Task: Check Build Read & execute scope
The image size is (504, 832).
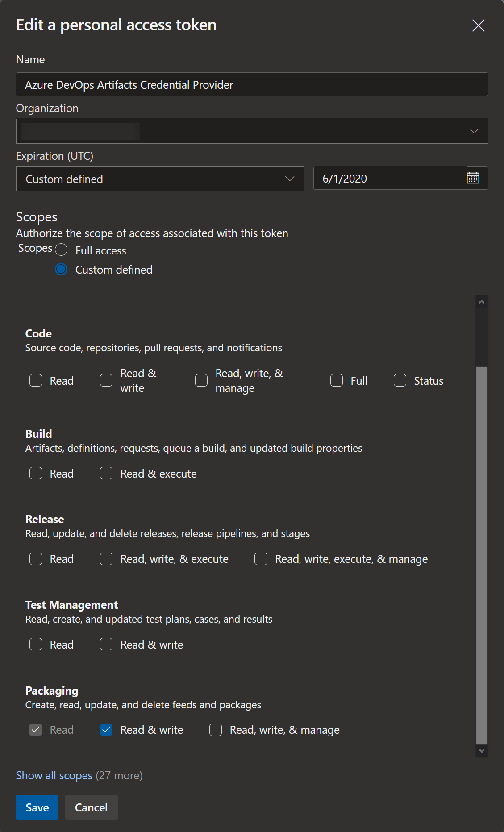Action: tap(106, 473)
